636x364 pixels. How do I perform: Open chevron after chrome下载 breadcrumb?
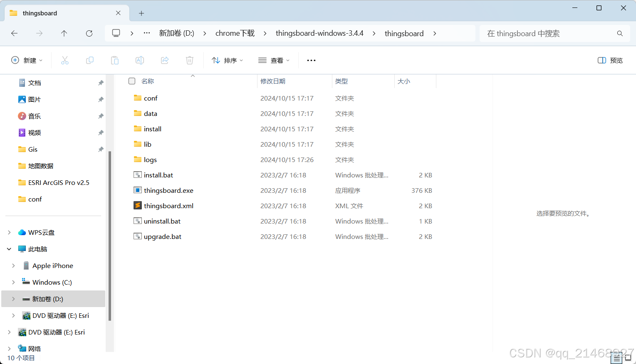pyautogui.click(x=265, y=33)
